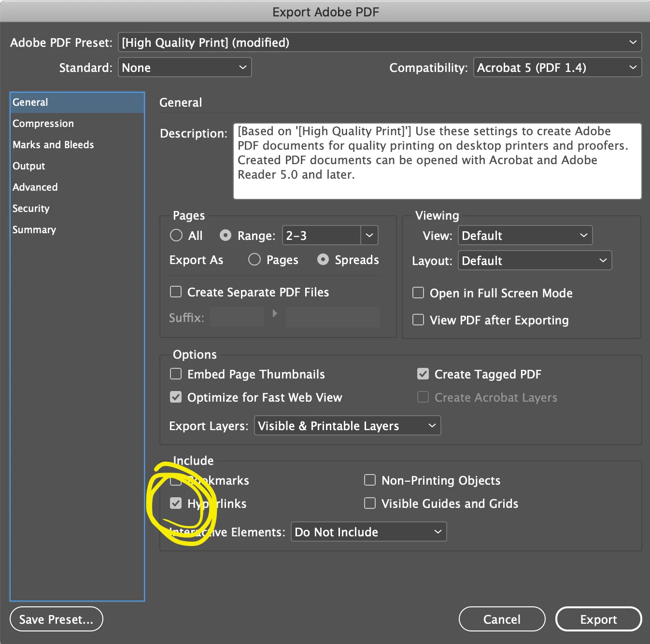Image resolution: width=650 pixels, height=644 pixels.
Task: Choose Export As Pages radio button
Action: pos(254,260)
